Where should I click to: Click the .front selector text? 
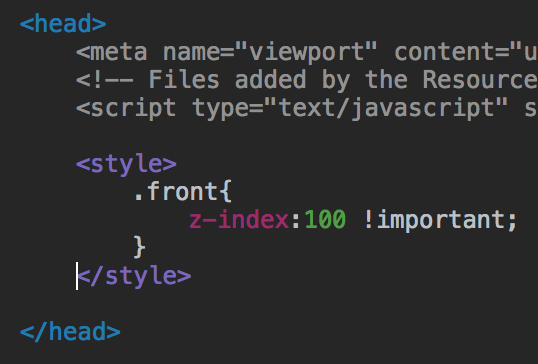pyautogui.click(x=176, y=191)
